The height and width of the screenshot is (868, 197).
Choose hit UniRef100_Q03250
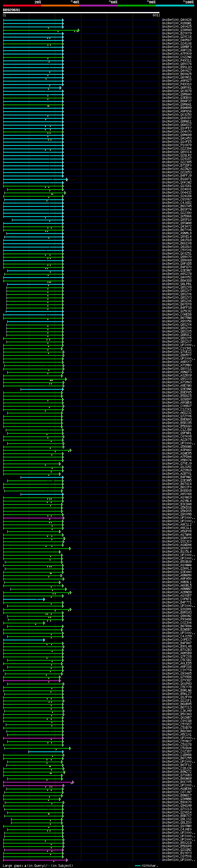(x=177, y=115)
